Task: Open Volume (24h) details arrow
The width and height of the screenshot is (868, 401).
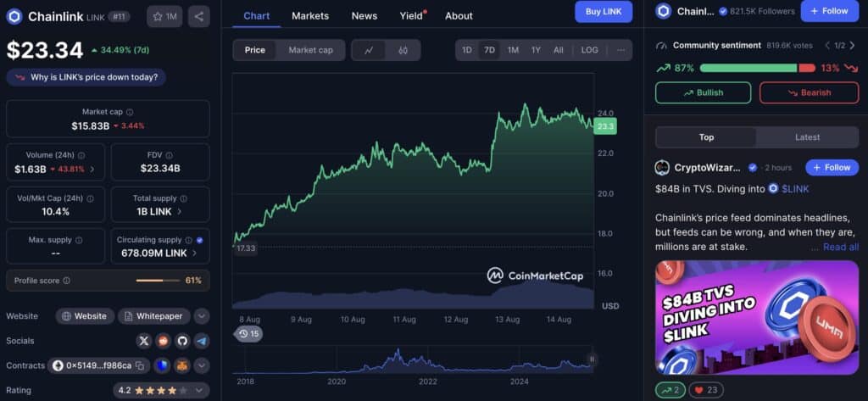Action: (92, 169)
